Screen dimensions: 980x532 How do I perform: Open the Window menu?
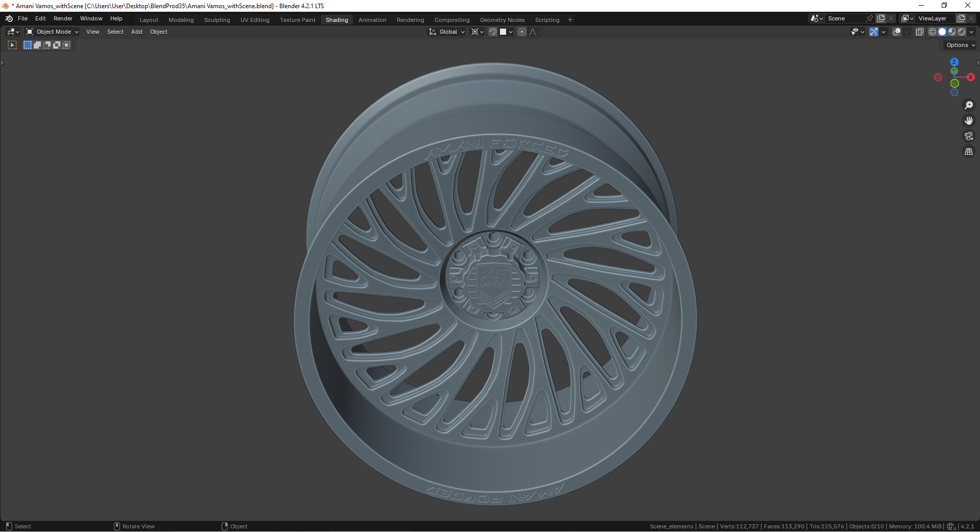click(x=91, y=18)
